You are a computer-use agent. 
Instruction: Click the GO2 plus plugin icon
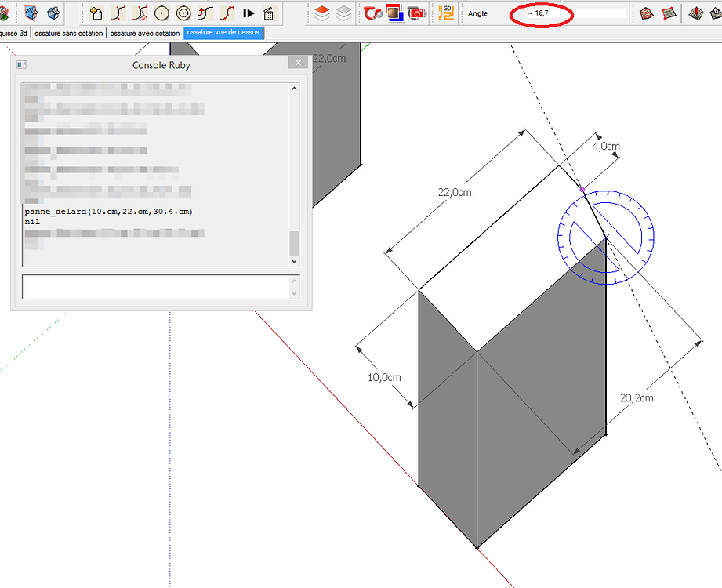pyautogui.click(x=445, y=12)
